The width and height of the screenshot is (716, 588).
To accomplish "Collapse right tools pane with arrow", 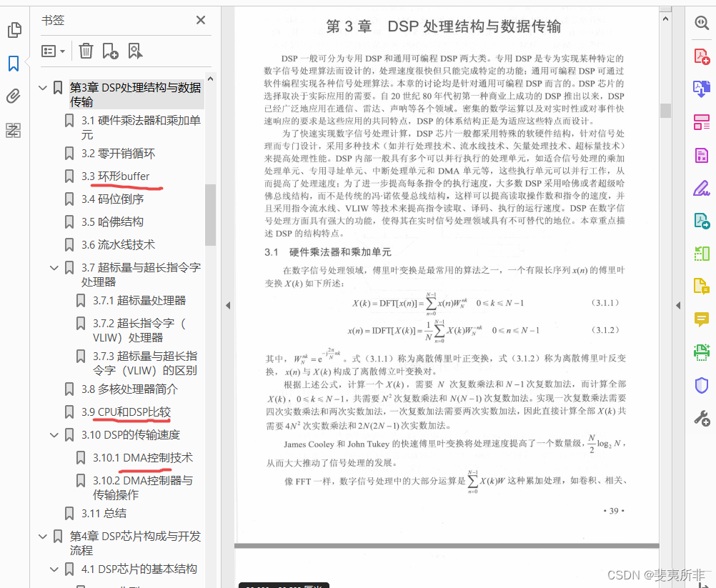I will pos(678,305).
